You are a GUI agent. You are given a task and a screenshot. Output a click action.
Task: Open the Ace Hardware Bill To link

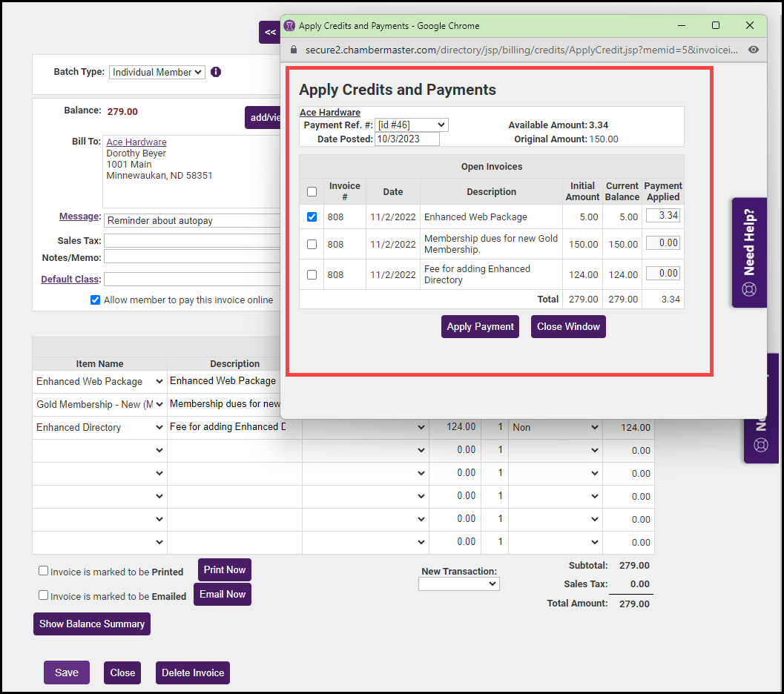pyautogui.click(x=136, y=142)
